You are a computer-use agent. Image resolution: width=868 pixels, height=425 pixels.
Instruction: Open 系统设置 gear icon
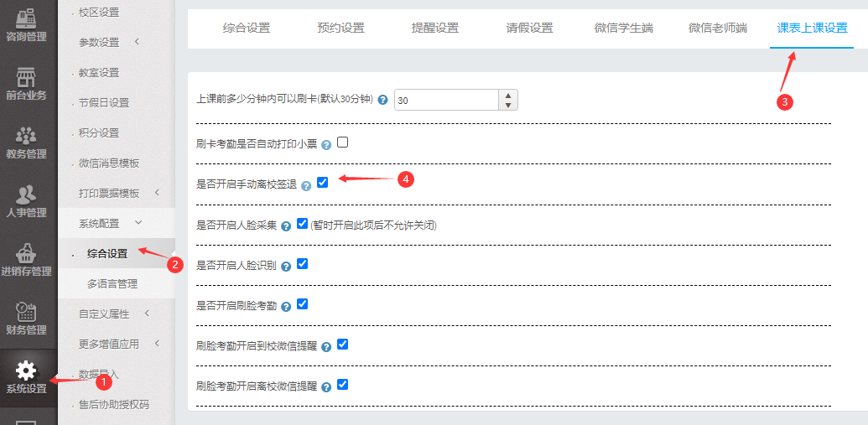coord(26,371)
